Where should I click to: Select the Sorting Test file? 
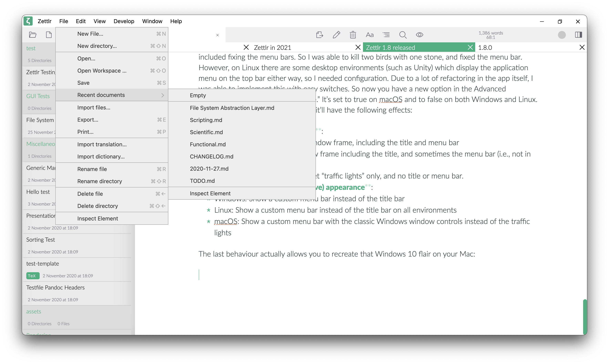77,246
